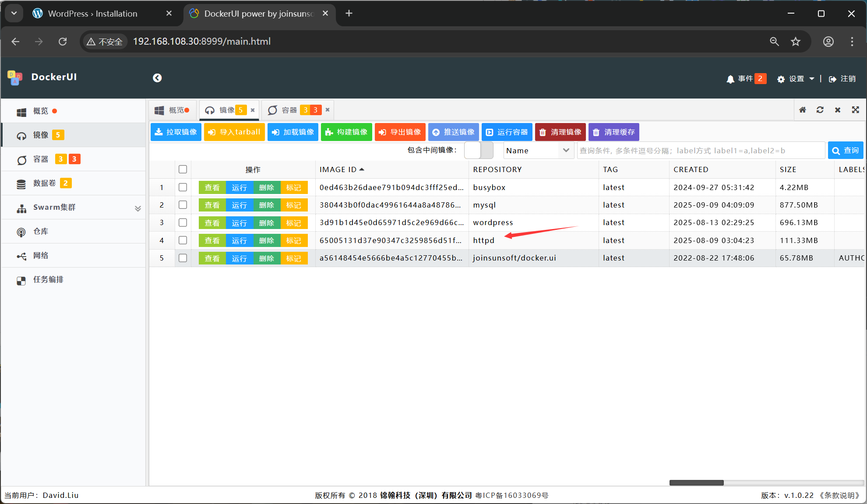This screenshot has height=504, width=867.
Task: Open Overview in the sidebar
Action: pos(74,111)
